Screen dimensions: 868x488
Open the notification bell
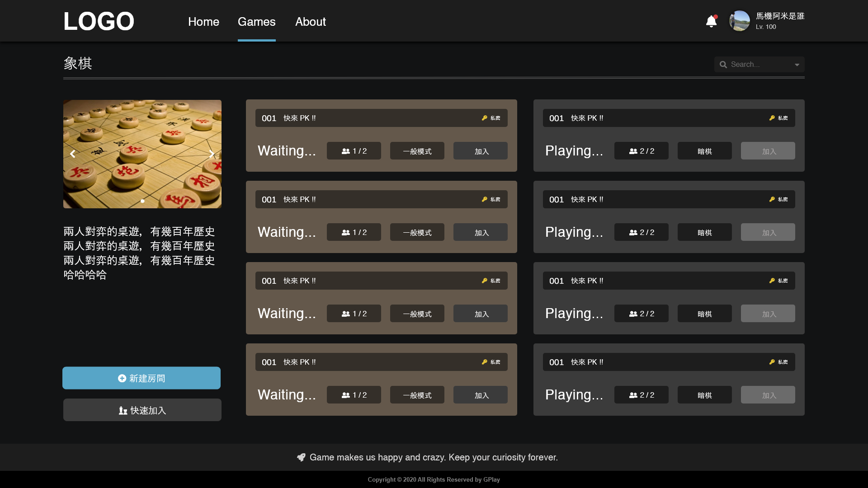(711, 21)
